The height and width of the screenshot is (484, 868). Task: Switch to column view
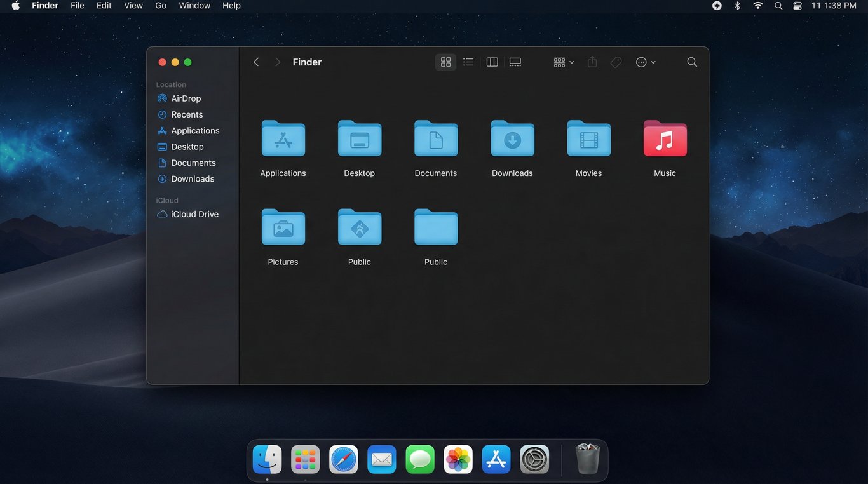(492, 62)
